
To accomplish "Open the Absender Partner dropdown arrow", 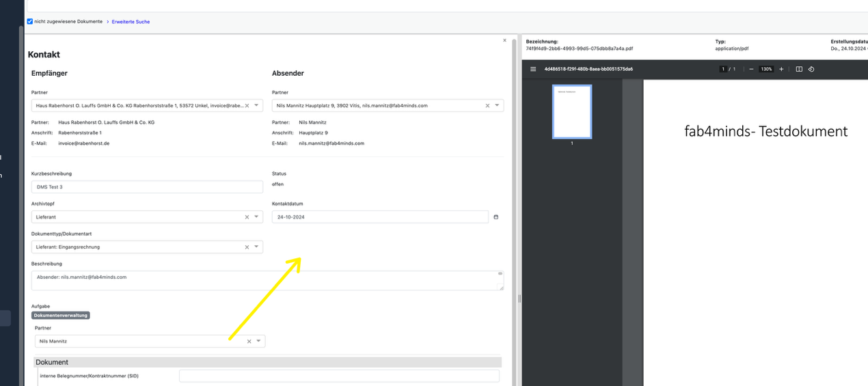I will pos(498,106).
